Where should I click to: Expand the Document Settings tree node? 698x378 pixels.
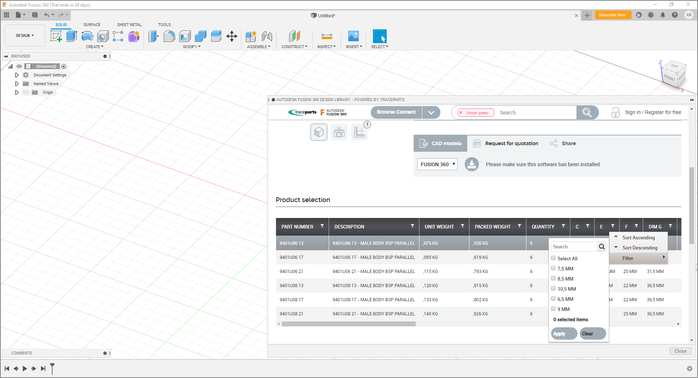click(17, 75)
